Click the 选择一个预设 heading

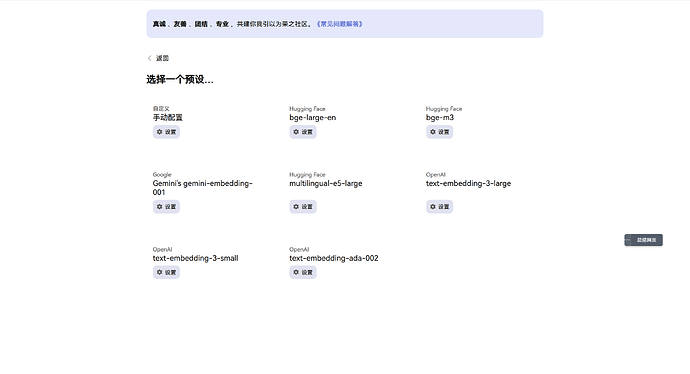coord(180,80)
